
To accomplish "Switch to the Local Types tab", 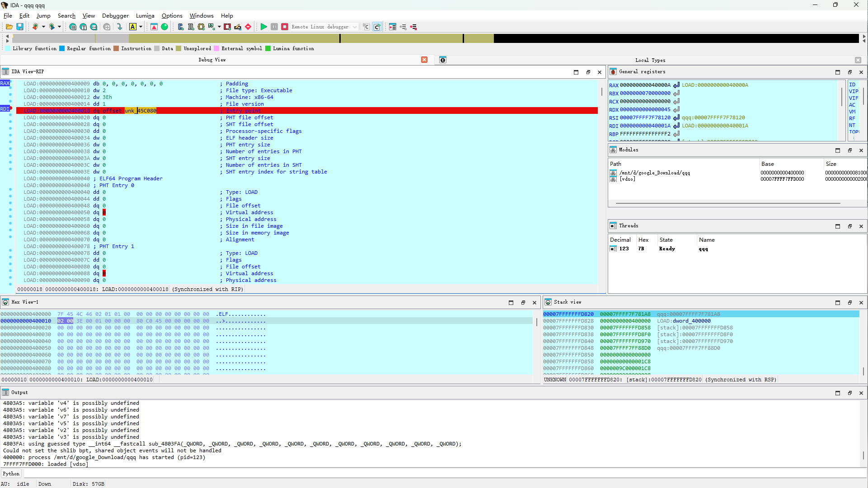I will tap(650, 60).
